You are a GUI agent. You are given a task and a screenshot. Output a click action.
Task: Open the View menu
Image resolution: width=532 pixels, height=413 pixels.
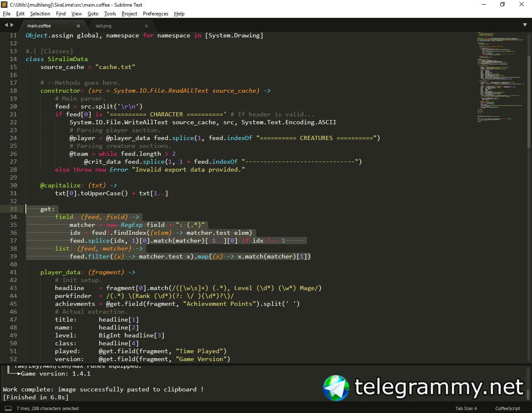click(76, 14)
